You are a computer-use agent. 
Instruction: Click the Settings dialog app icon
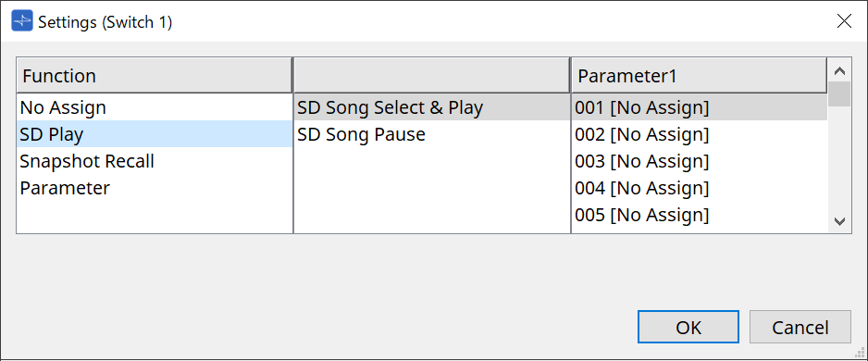(22, 21)
